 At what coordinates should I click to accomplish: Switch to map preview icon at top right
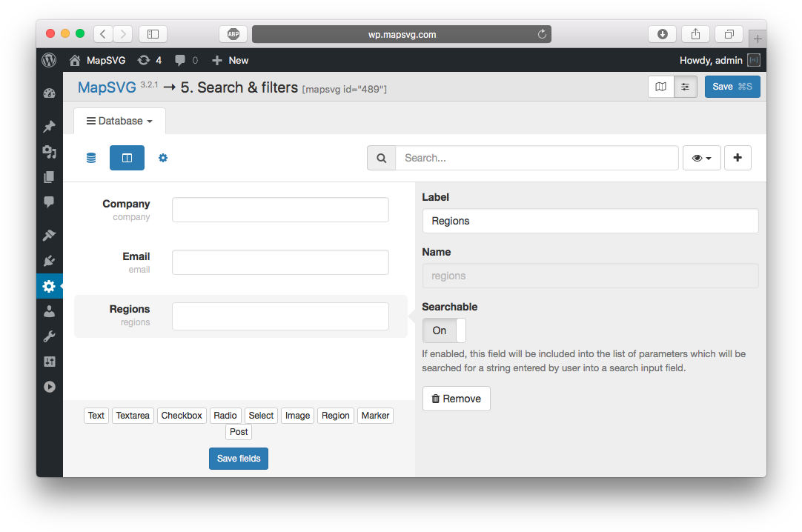pyautogui.click(x=660, y=87)
